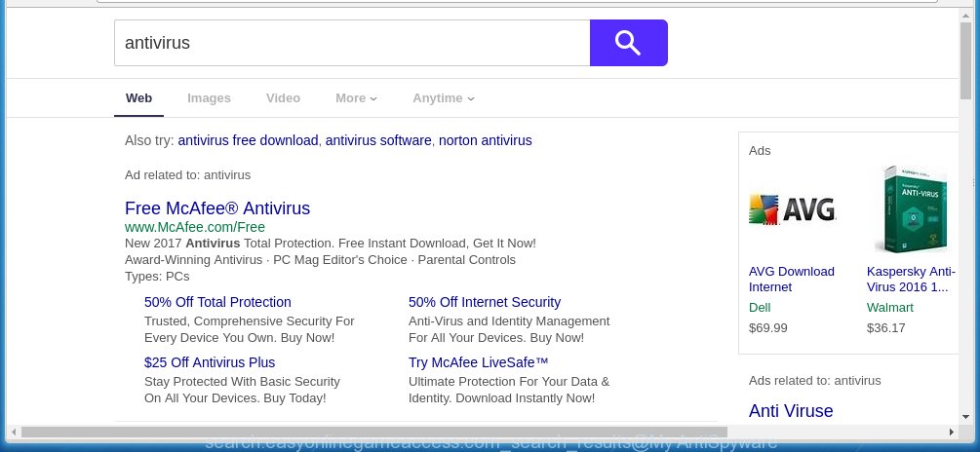Open the Video tab
This screenshot has height=452, width=980.
click(x=283, y=98)
